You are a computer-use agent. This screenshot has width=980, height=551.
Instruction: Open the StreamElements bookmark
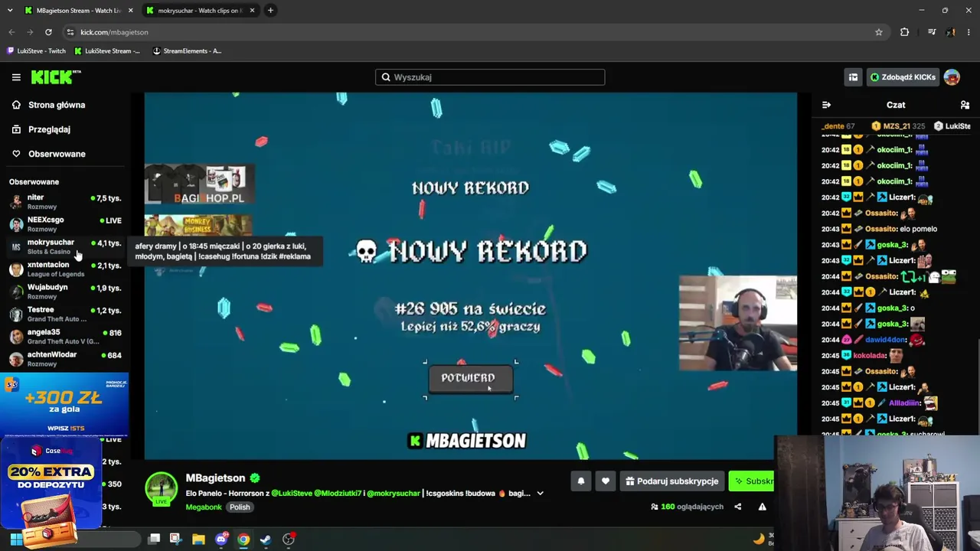click(x=188, y=51)
